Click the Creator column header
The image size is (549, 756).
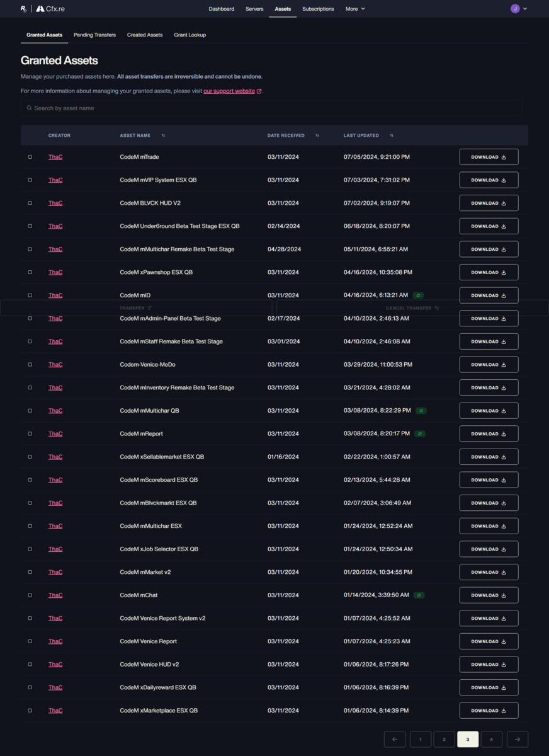pos(59,135)
